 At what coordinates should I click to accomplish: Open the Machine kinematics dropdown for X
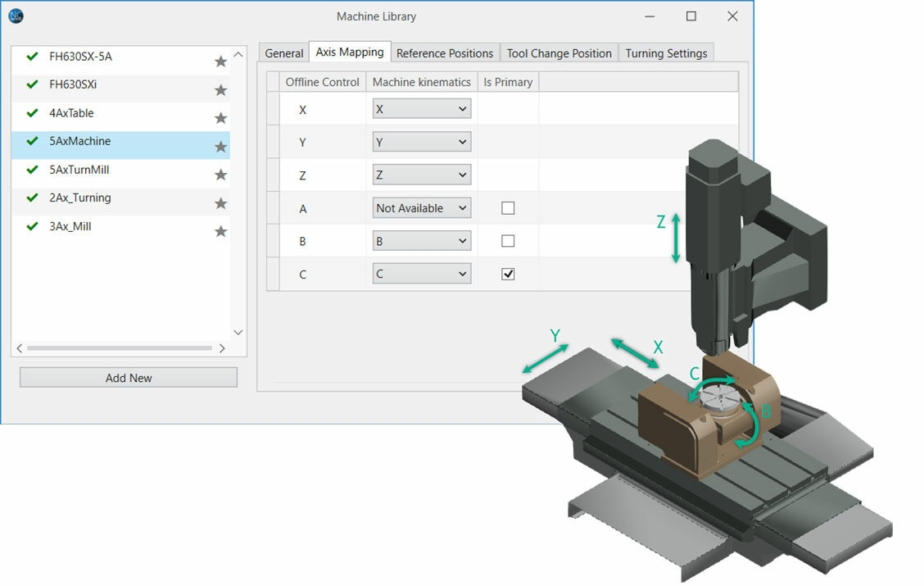coord(421,109)
